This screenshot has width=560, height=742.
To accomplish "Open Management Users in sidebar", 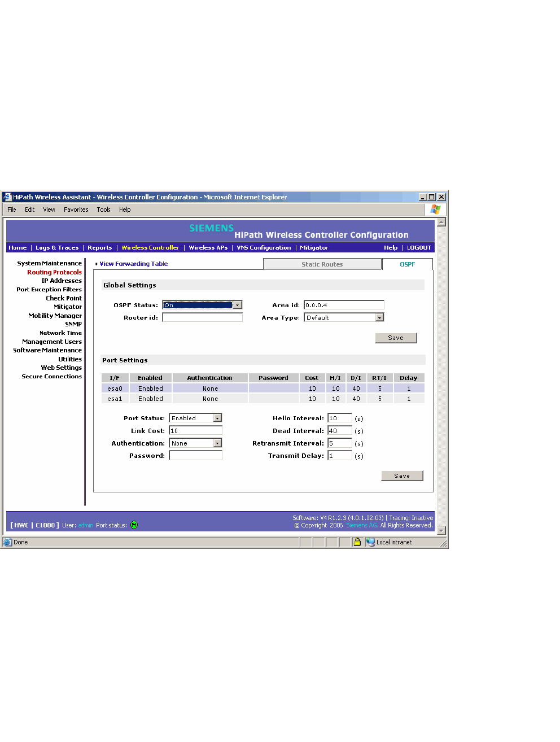I will point(52,342).
